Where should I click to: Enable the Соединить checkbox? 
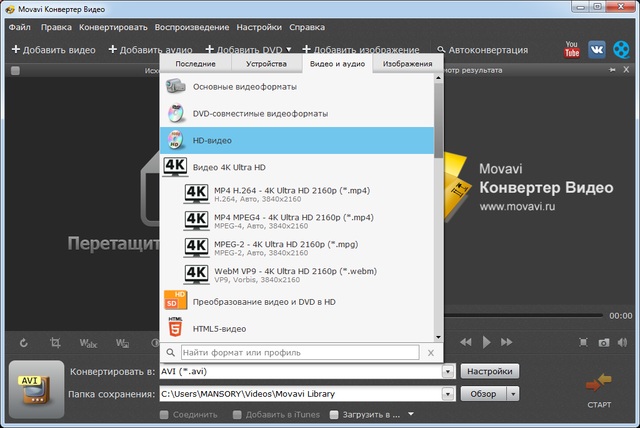165,413
